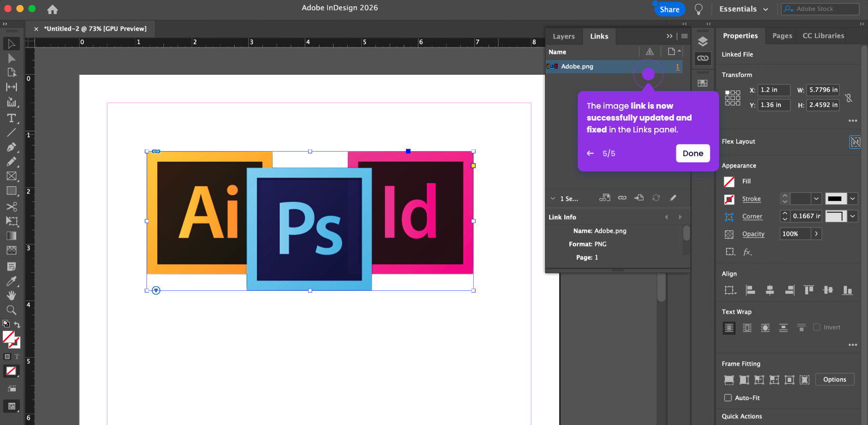The width and height of the screenshot is (868, 425).
Task: Enable the Auto-Fit checkbox
Action: (728, 398)
